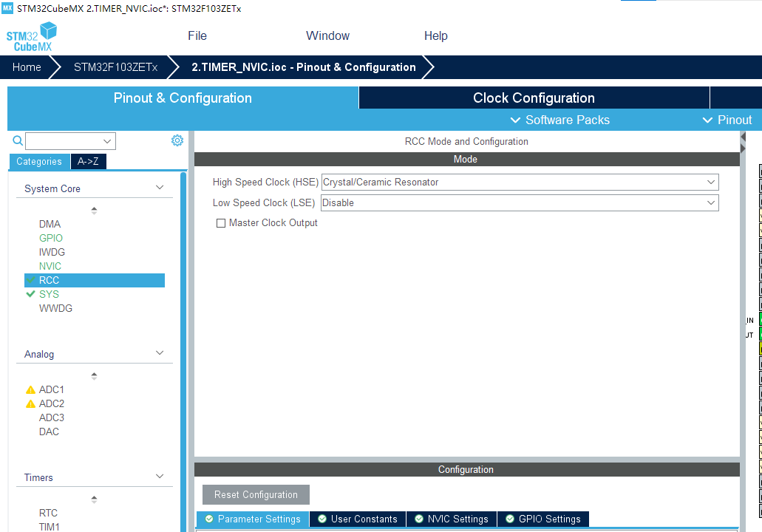Viewport: 762px width, 532px height.
Task: Select the Categories tab
Action: [39, 161]
